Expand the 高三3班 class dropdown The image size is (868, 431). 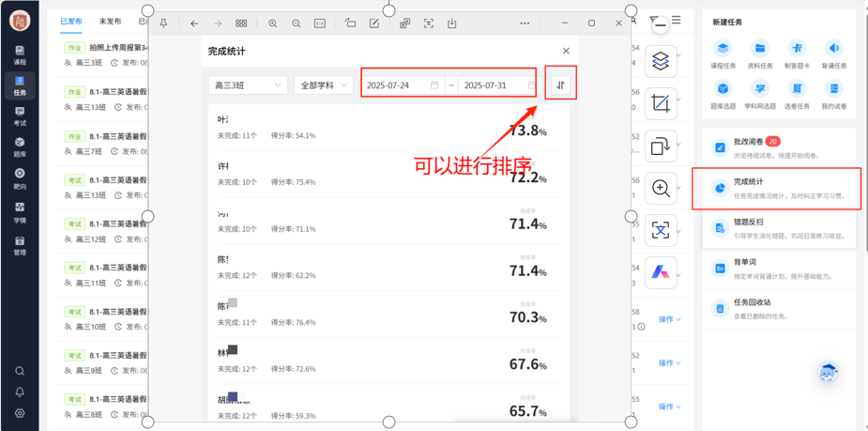(x=248, y=85)
